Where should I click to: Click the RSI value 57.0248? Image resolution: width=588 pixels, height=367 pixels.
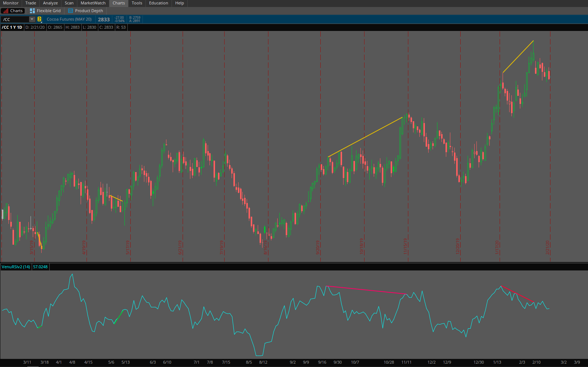pos(41,267)
